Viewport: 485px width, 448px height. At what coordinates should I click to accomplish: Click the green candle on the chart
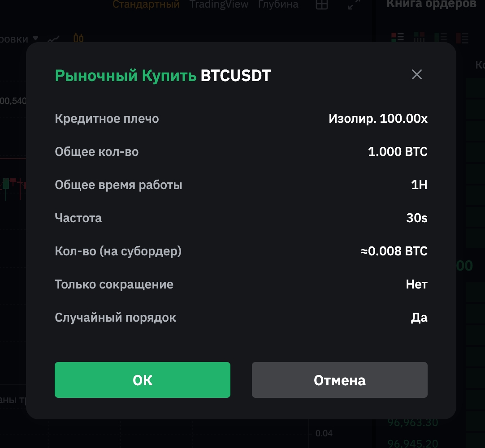tap(6, 184)
